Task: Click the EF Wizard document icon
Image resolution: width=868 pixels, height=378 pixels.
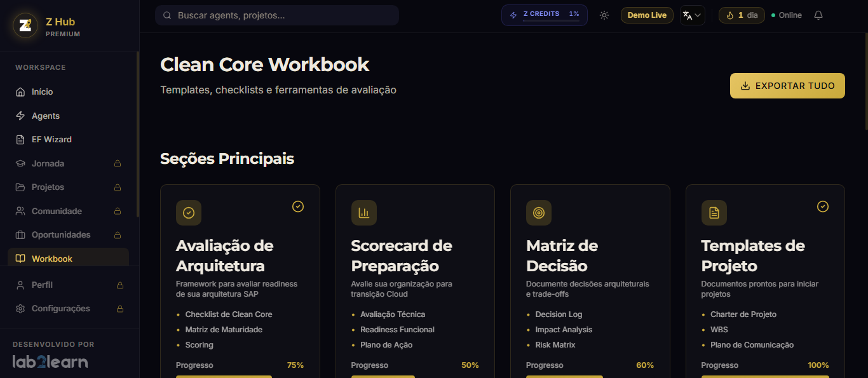Action: click(20, 140)
